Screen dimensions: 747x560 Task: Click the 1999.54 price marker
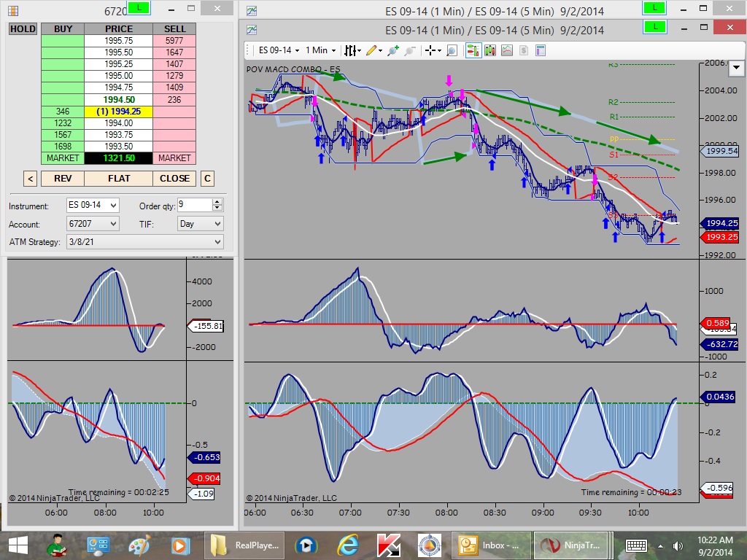click(x=719, y=151)
